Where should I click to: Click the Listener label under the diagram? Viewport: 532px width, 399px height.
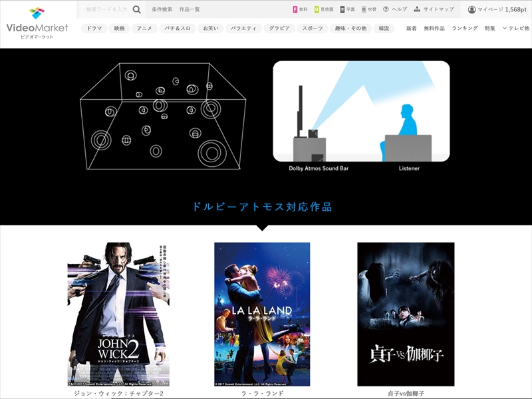409,168
